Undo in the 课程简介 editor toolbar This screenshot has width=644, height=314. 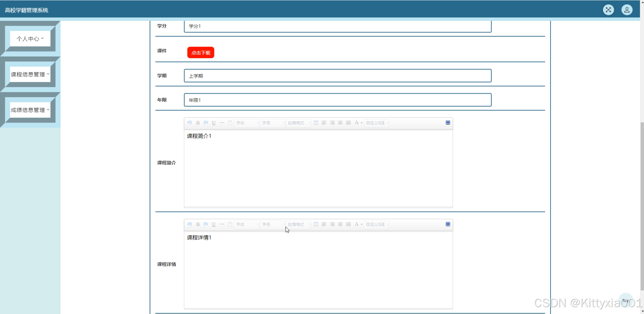point(190,123)
